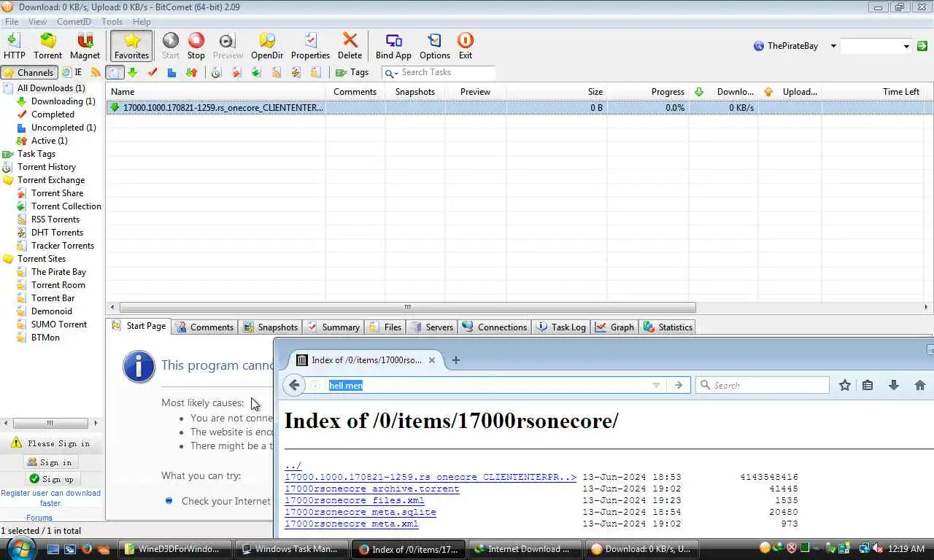The height and width of the screenshot is (560, 934).
Task: Open the CometID menu
Action: [74, 22]
